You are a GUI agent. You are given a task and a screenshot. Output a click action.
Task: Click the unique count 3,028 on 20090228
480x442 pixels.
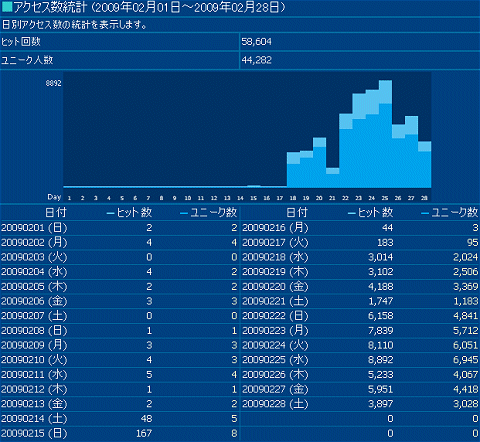click(x=466, y=404)
